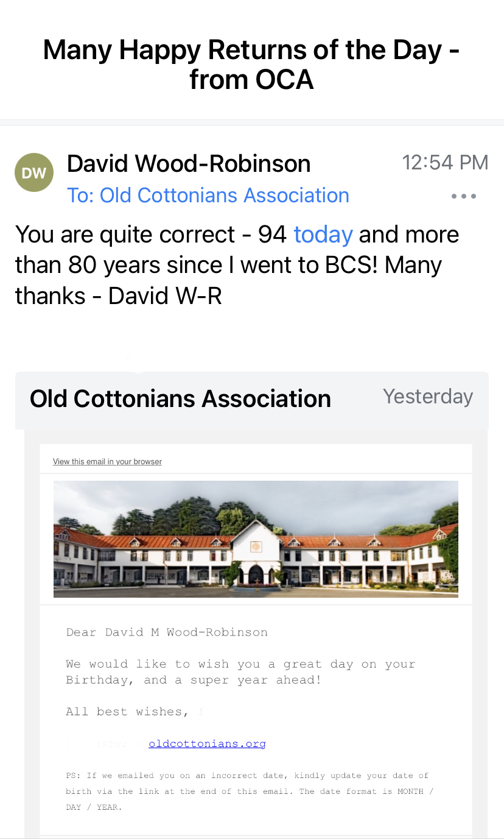Image resolution: width=504 pixels, height=839 pixels.
Task: Tap the 'Many Happy Returns' subject title
Action: [x=251, y=64]
